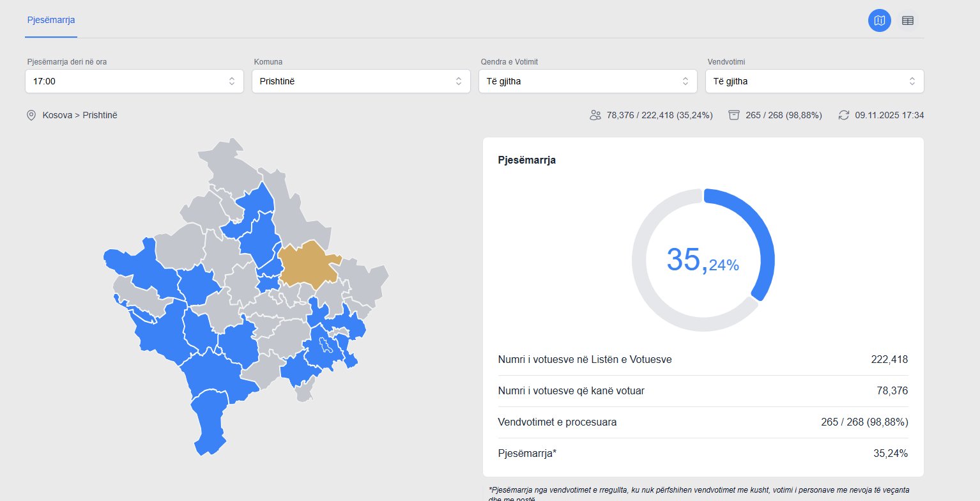Switch to table view icon
Image resolution: width=980 pixels, height=501 pixels.
(907, 20)
